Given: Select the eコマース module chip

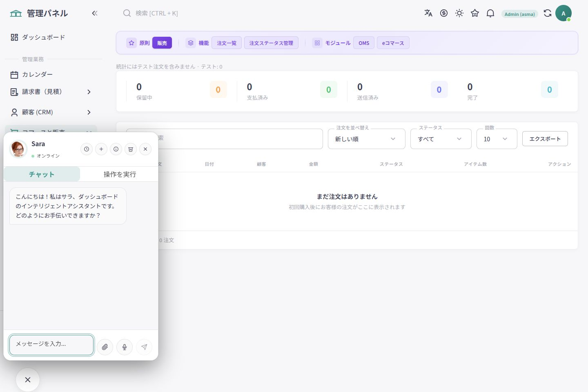Looking at the screenshot, I should (393, 43).
